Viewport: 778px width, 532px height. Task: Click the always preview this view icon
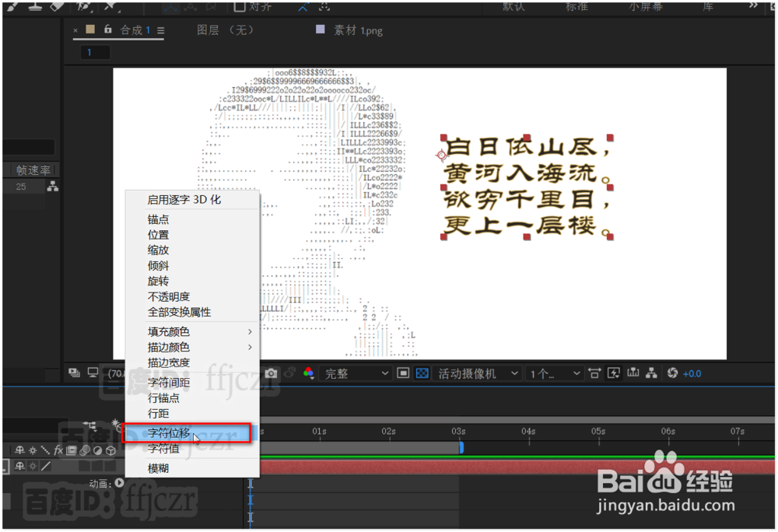pos(75,373)
